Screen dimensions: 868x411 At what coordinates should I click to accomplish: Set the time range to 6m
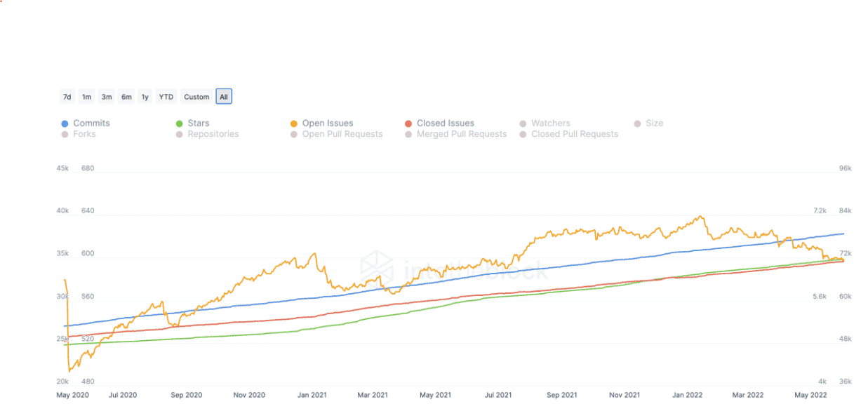(x=126, y=97)
